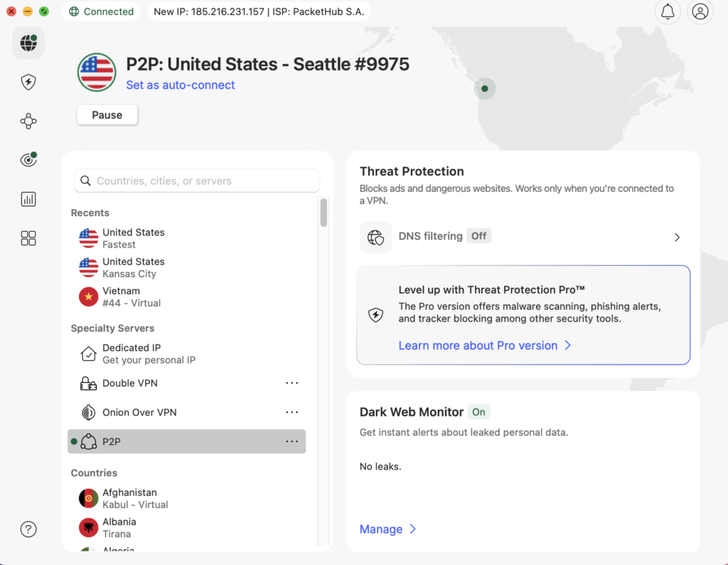This screenshot has width=728, height=565.
Task: Toggle DNS filtering Off setting
Action: 478,236
